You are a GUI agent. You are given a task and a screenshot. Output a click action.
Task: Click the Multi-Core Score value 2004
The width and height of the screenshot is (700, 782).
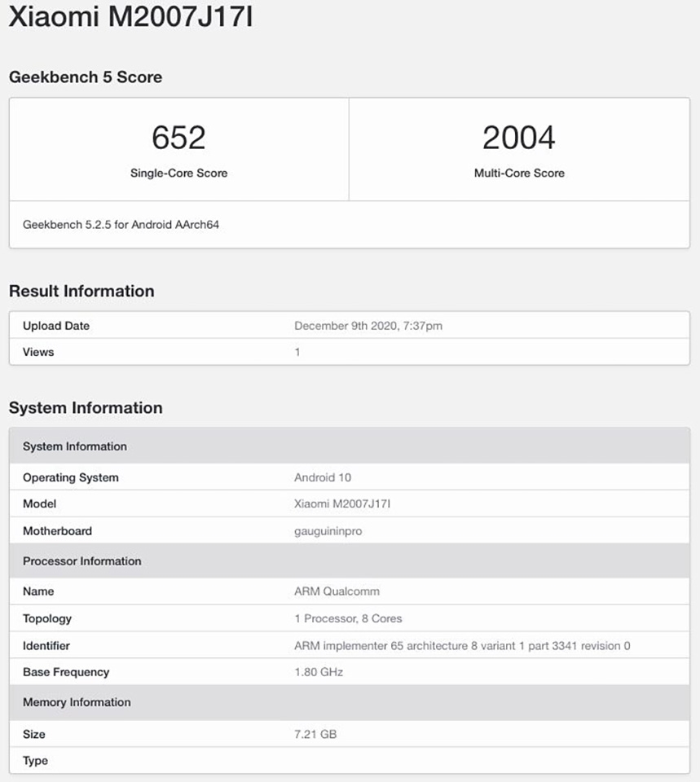519,137
